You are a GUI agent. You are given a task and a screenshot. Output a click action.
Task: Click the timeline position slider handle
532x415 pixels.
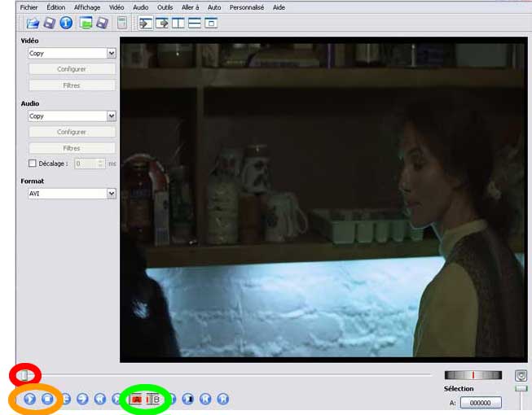24,375
